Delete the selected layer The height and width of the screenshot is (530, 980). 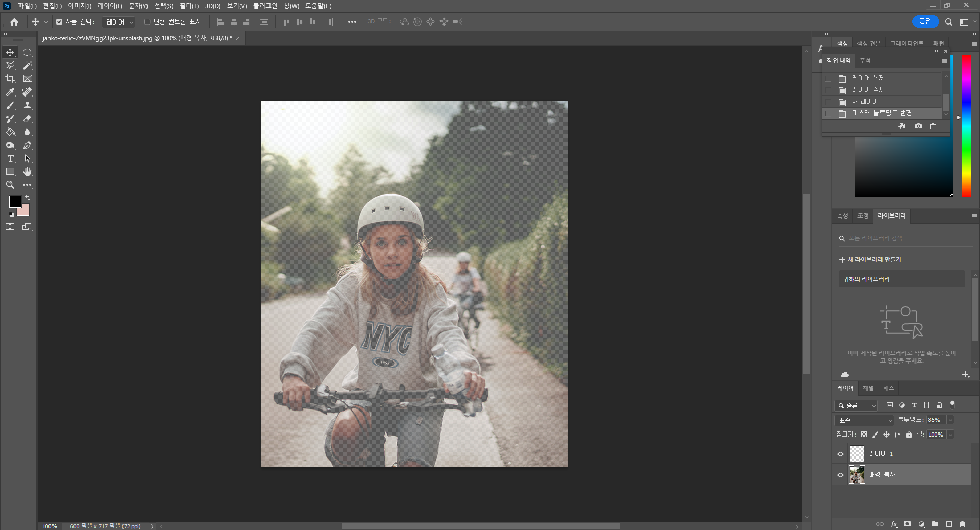coord(962,524)
